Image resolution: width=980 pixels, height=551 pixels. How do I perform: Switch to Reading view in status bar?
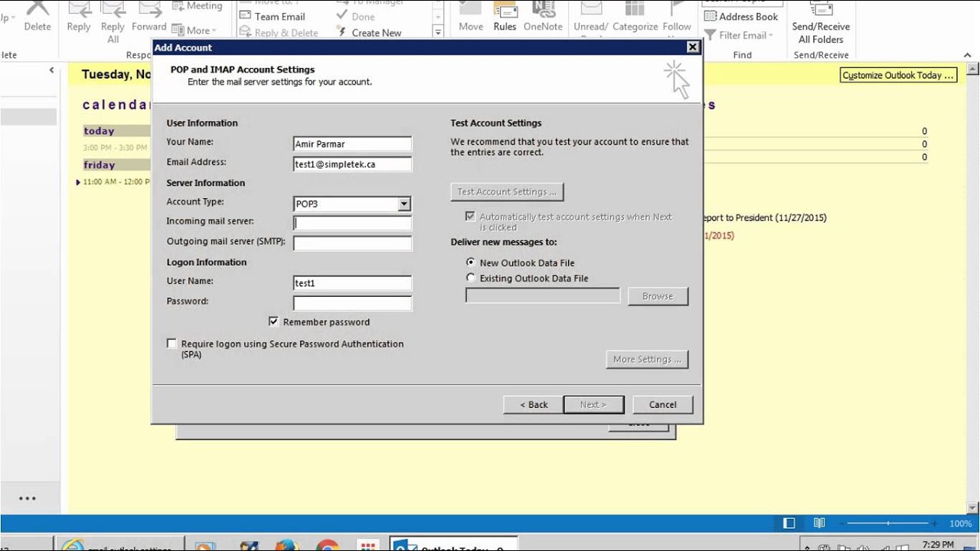point(819,523)
